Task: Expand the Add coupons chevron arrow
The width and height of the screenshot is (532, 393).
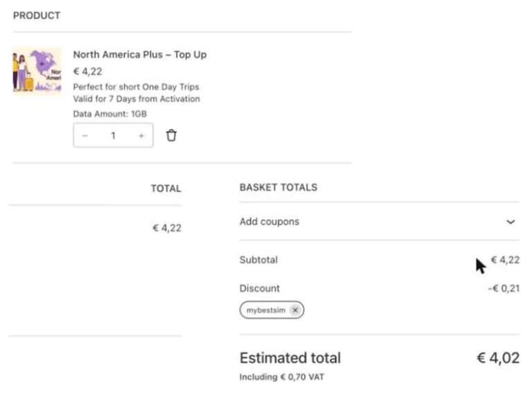Action: [x=511, y=222]
